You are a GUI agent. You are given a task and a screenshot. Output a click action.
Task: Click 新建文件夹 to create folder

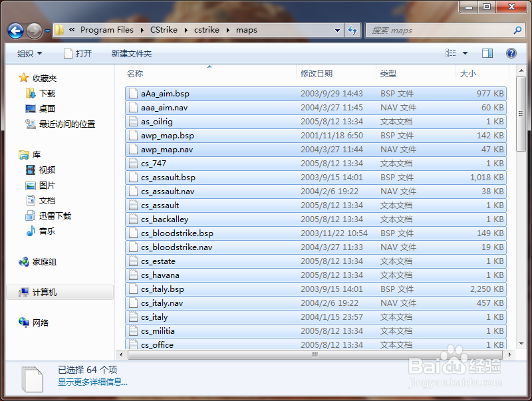click(x=132, y=53)
